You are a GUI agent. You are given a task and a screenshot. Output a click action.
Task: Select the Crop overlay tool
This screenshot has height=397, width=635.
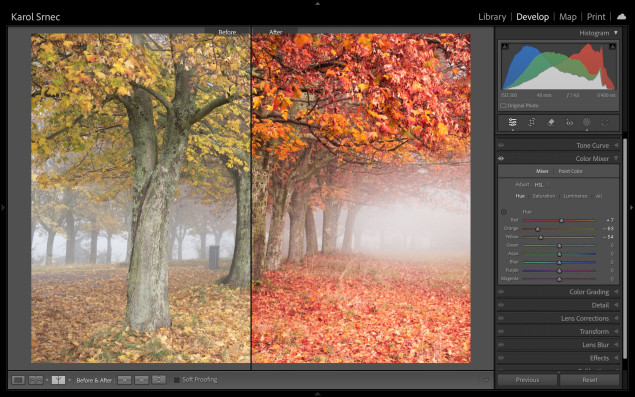tap(532, 122)
